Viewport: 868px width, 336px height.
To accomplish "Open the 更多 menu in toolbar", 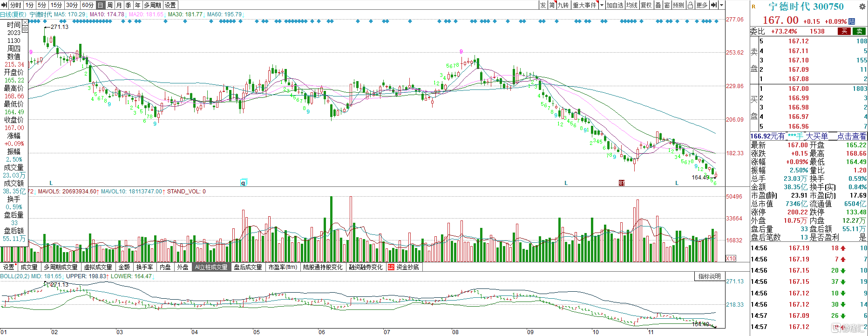I will [702, 5].
